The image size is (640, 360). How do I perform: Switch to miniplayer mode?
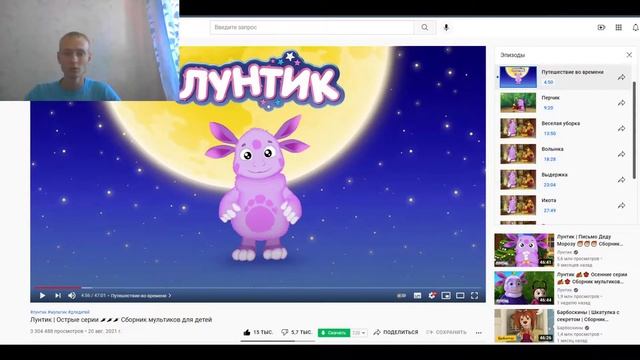tap(446, 296)
